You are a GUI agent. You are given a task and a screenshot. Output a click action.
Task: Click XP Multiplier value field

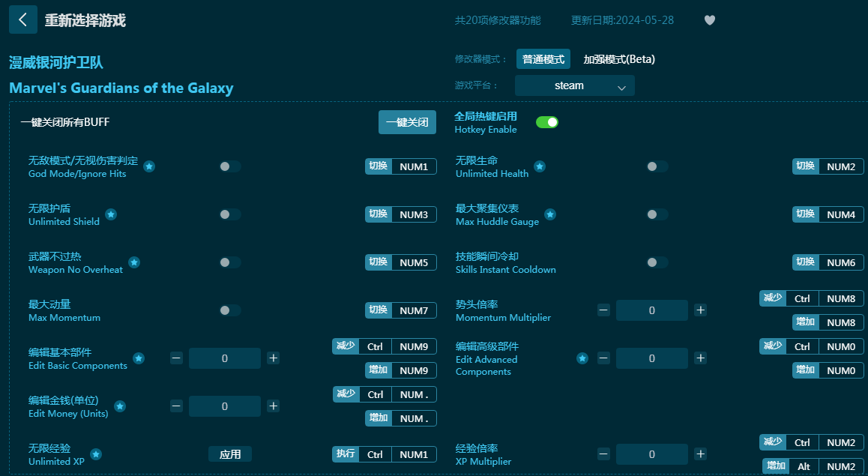coord(651,454)
